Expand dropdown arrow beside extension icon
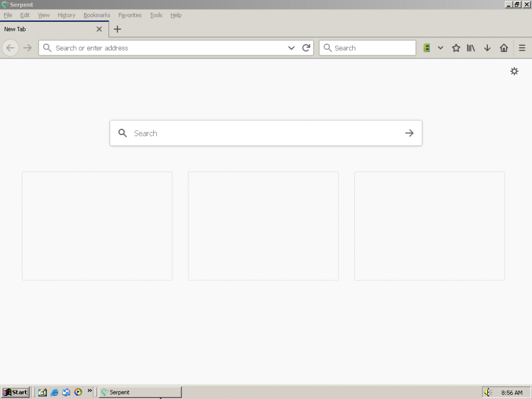Image resolution: width=532 pixels, height=399 pixels. pos(440,48)
